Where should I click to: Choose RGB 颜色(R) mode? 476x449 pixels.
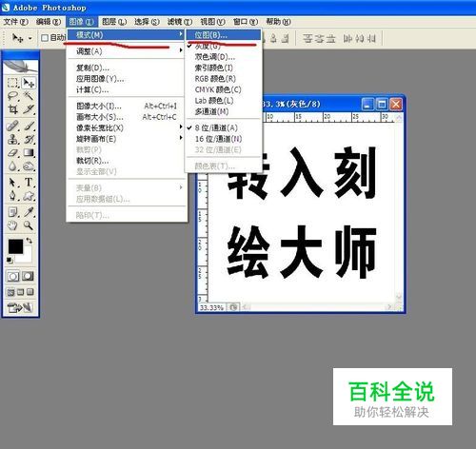tap(224, 79)
